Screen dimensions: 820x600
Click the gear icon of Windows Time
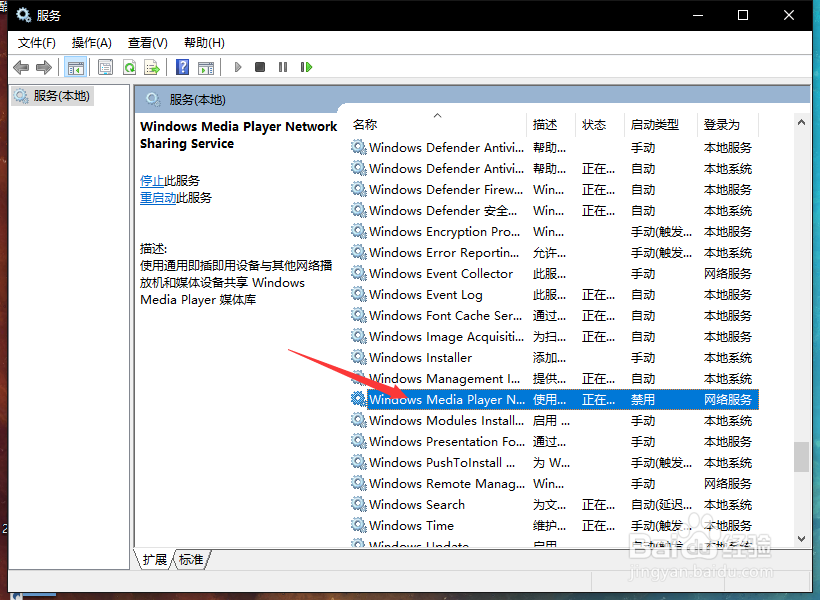pyautogui.click(x=358, y=525)
